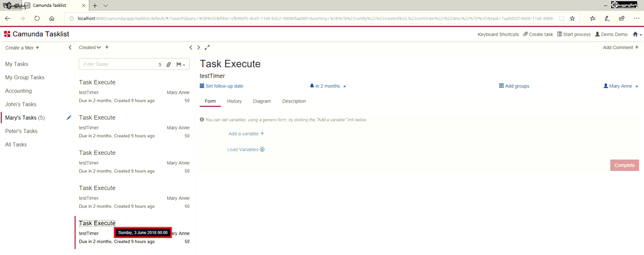Switch to the Form tab
The width and height of the screenshot is (644, 255).
(x=210, y=101)
